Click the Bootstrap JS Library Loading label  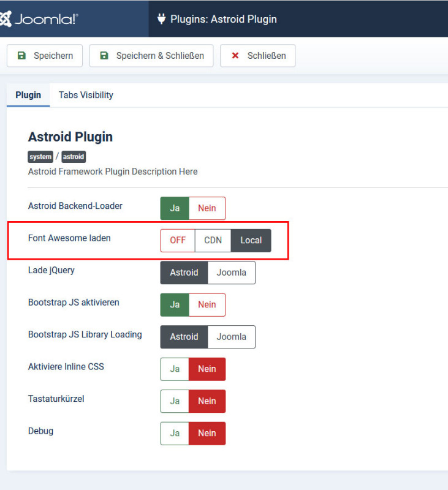pos(85,334)
